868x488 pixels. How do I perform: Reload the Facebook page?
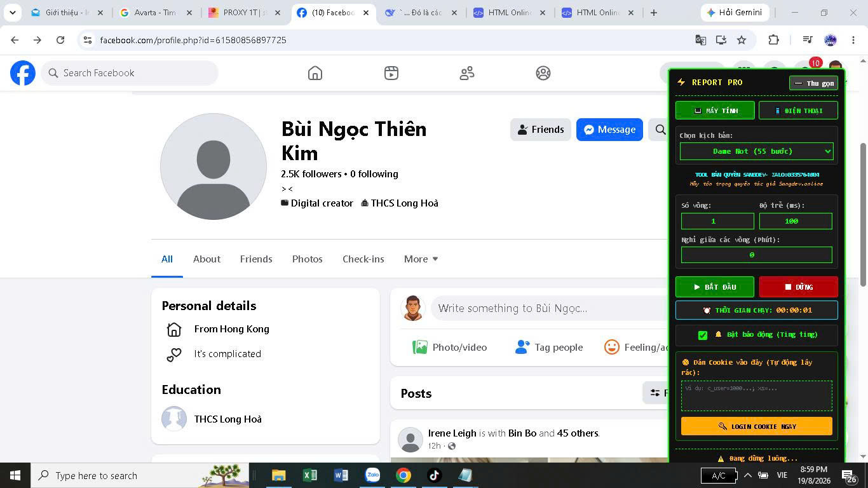60,40
